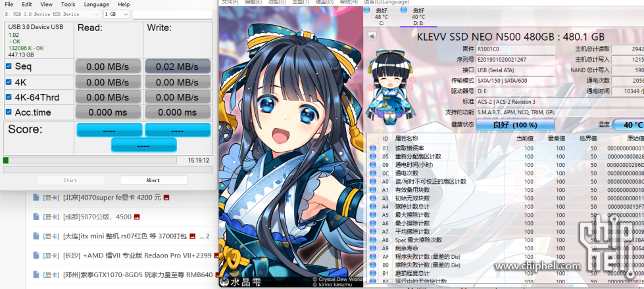Click status circle of row 0C 通电次数
644x289 pixels.
[373, 173]
